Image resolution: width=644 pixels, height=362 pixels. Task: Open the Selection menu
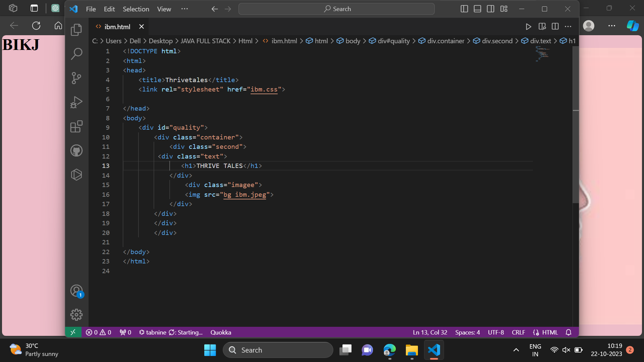tap(136, 9)
